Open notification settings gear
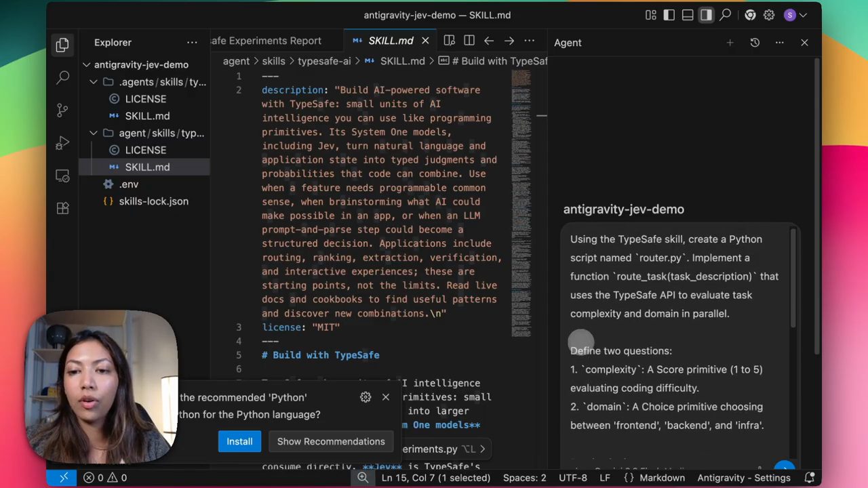This screenshot has width=868, height=488. (x=366, y=397)
